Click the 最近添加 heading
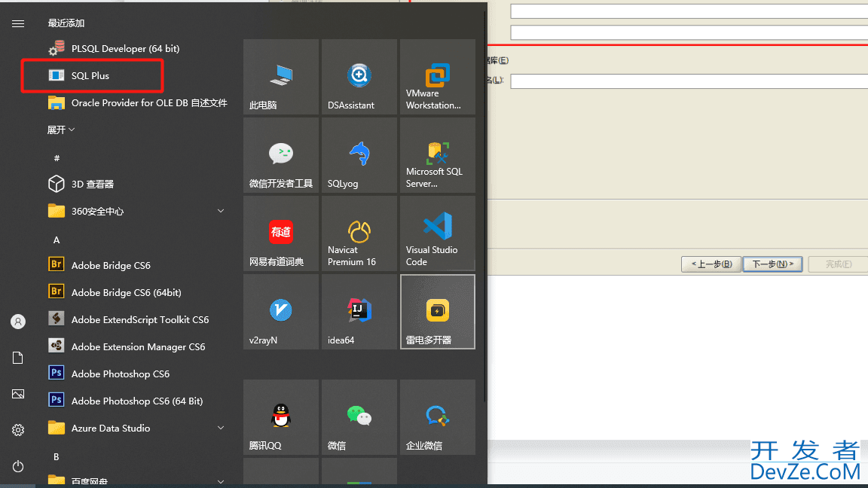 pyautogui.click(x=66, y=23)
